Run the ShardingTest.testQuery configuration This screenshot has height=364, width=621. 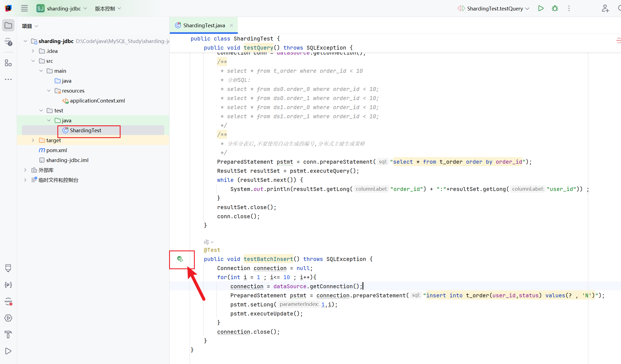coord(541,8)
